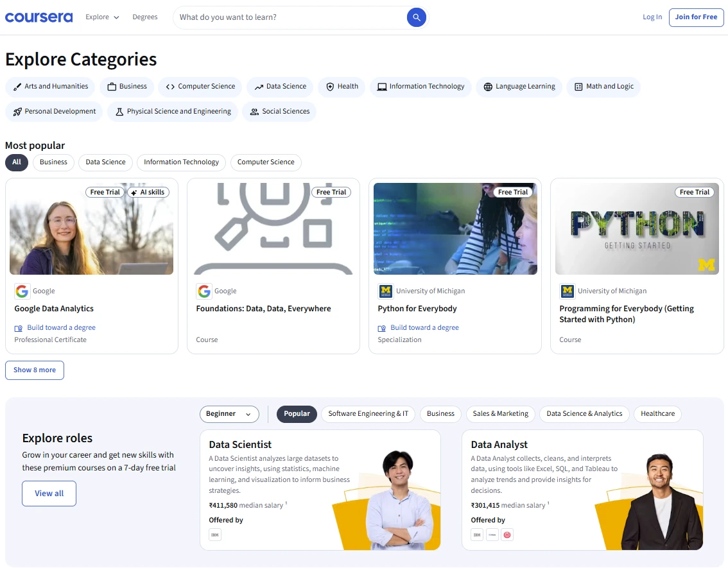
Task: Click the Coursera logo
Action: [x=39, y=17]
